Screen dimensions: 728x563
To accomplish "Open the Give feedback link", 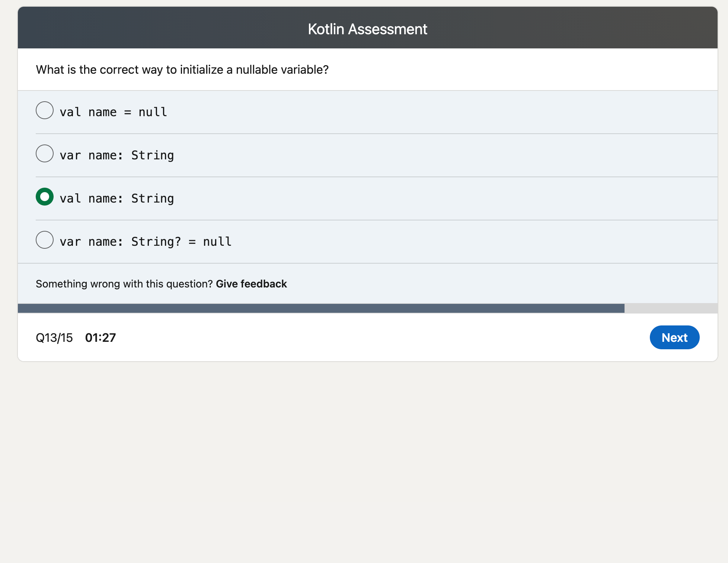I will [251, 283].
